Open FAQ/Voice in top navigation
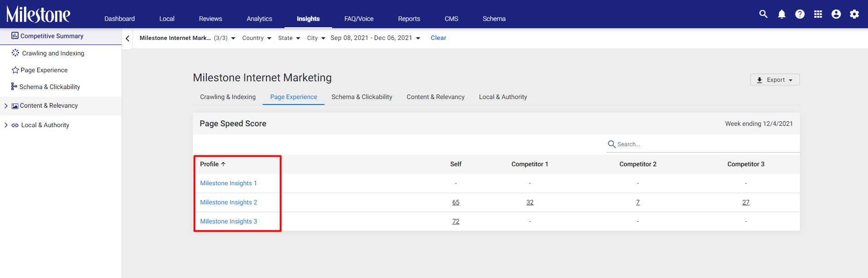 pyautogui.click(x=359, y=19)
